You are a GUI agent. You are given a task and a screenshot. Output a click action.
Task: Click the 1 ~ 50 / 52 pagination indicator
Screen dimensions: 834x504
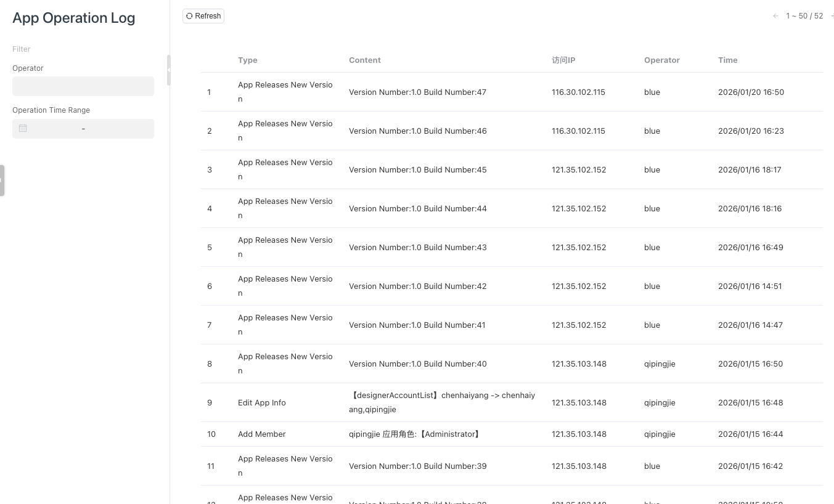804,16
